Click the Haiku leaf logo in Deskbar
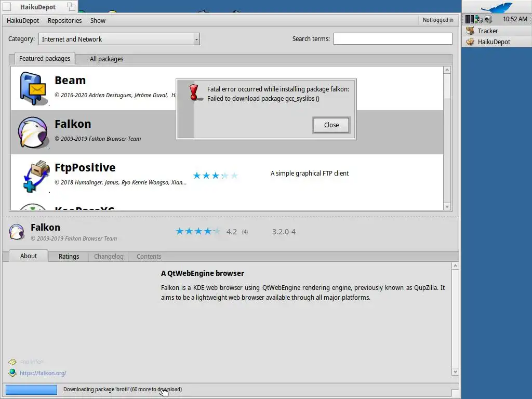This screenshot has width=532, height=399. click(x=497, y=7)
